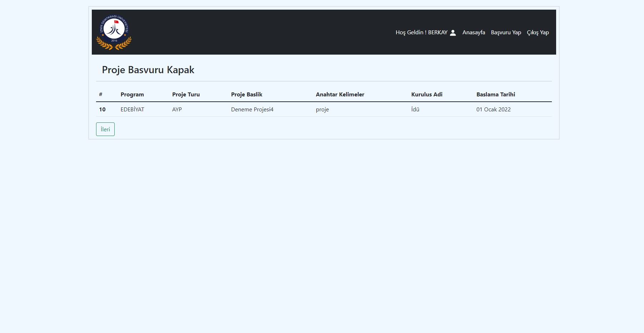Click the AYP proje turu cell

[x=177, y=109]
